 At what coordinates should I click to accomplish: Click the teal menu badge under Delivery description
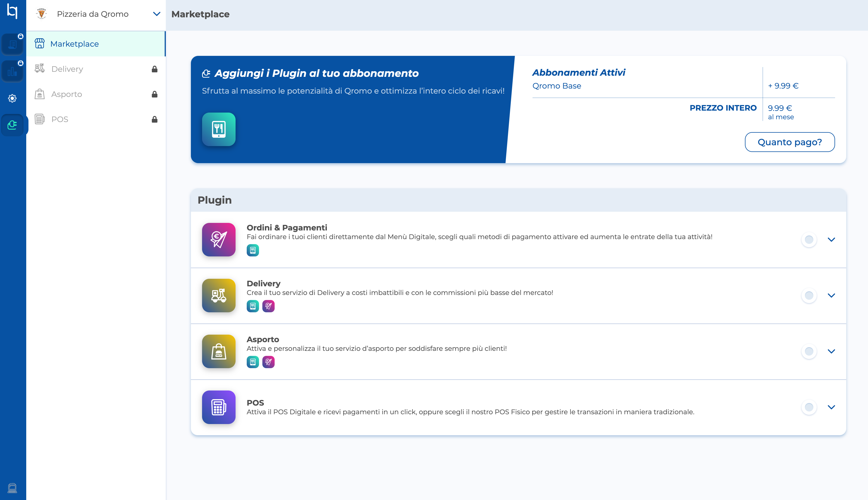tap(253, 306)
